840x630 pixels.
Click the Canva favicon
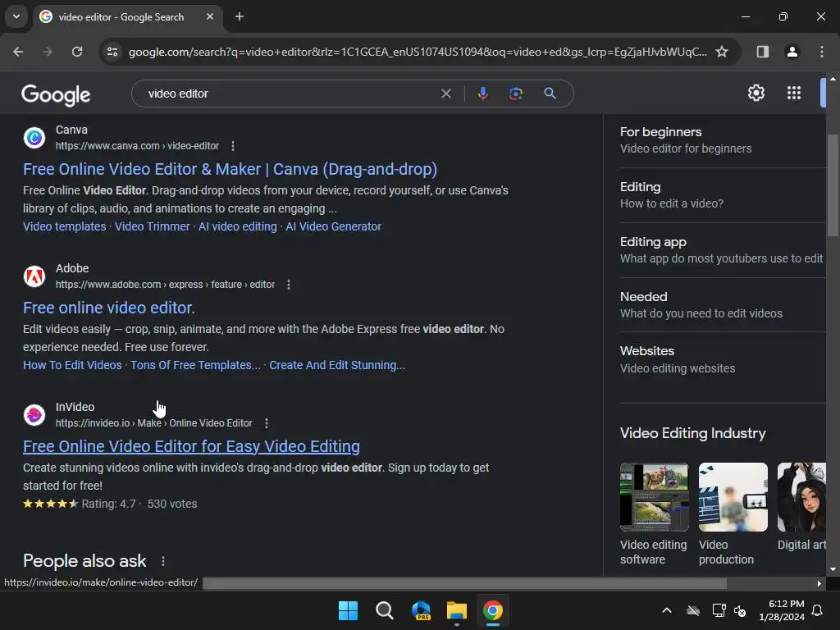34,138
